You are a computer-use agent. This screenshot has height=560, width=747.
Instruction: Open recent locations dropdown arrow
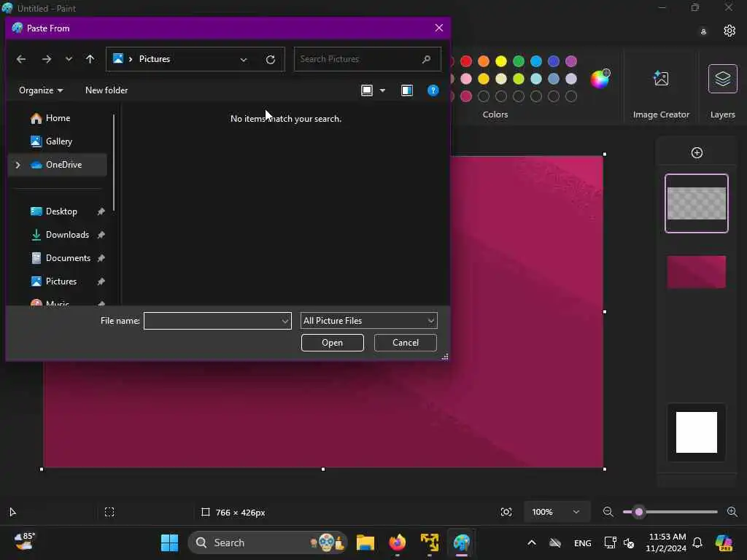tap(69, 59)
